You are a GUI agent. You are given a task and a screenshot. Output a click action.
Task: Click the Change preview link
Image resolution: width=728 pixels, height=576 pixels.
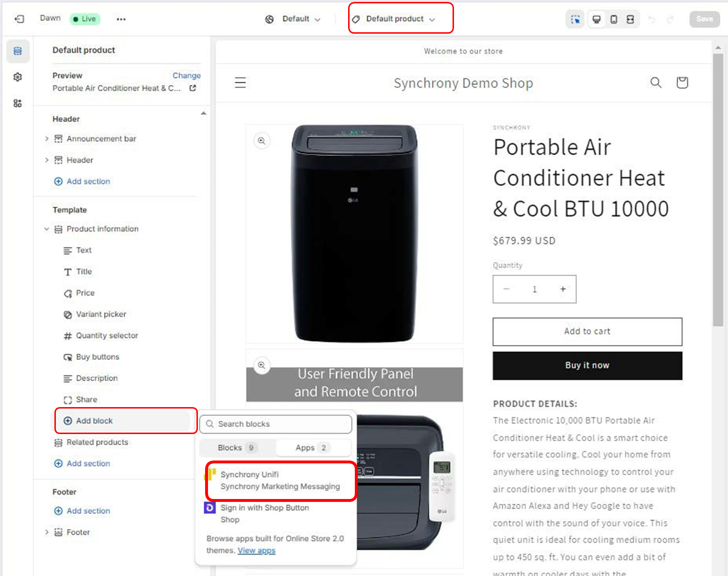click(x=186, y=76)
